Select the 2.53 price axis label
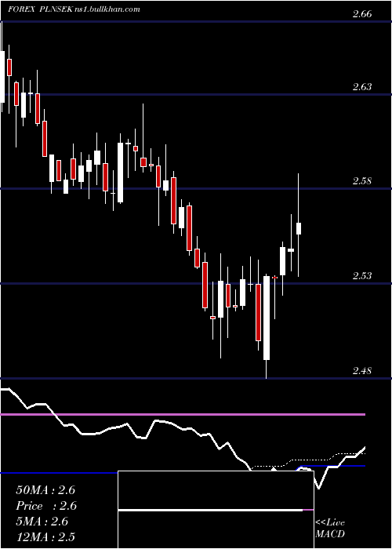The height and width of the screenshot is (549, 392). [x=362, y=276]
